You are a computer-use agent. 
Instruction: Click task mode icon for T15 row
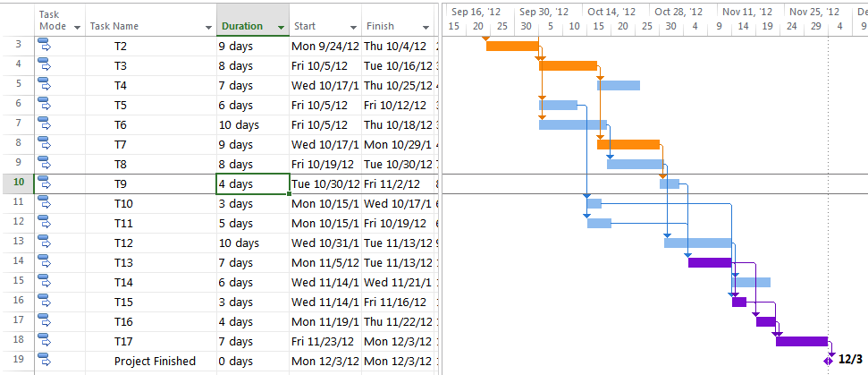[45, 300]
